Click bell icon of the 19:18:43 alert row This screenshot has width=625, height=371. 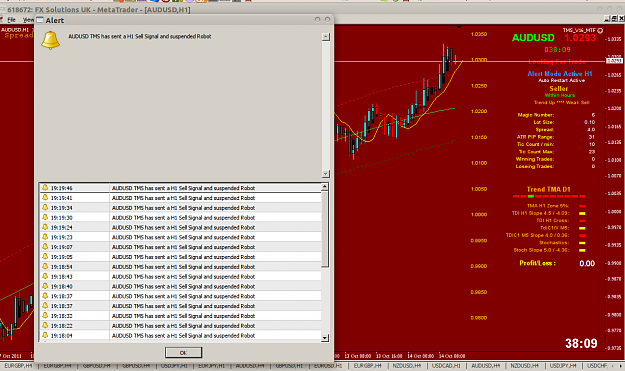(45, 276)
